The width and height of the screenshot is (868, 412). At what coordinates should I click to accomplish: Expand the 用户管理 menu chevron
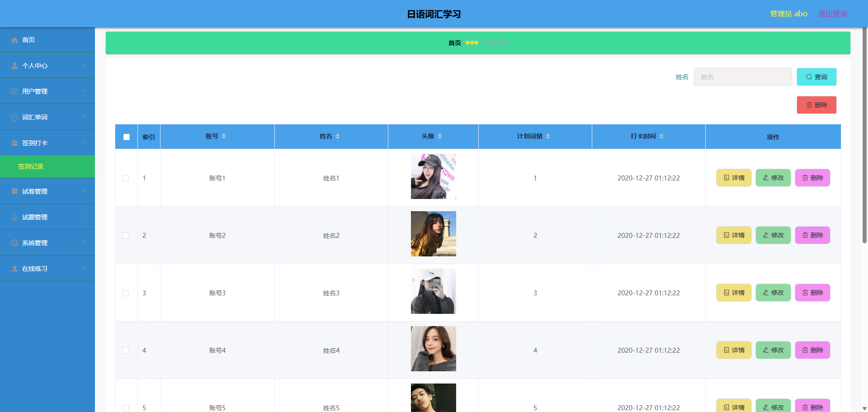click(x=84, y=91)
